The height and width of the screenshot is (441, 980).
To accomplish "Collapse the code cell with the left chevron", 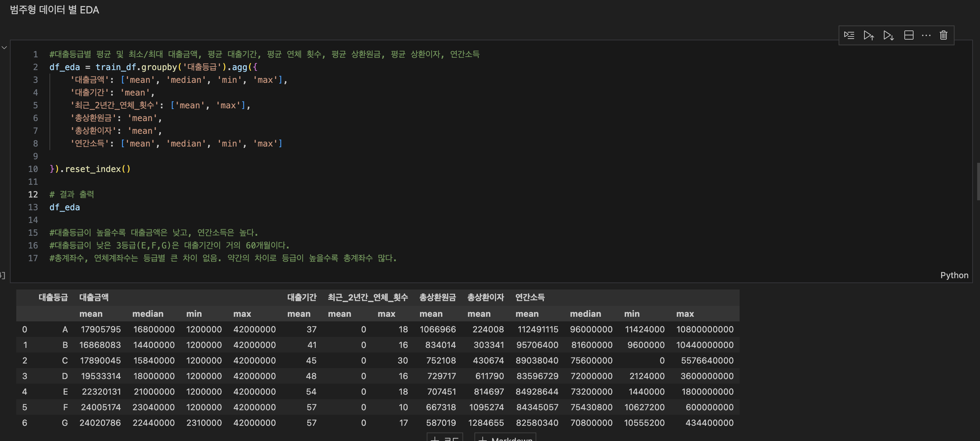I will click(x=4, y=47).
